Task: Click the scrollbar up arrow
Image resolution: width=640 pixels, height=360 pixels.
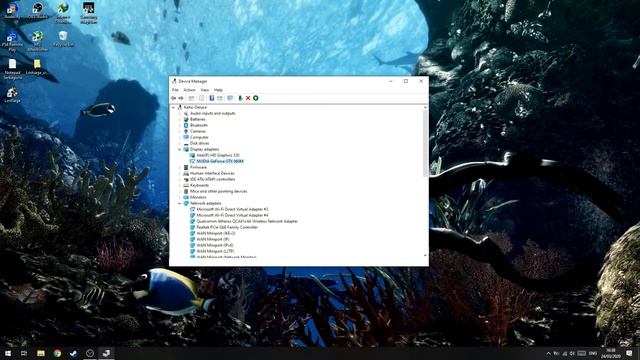Action: coord(425,107)
